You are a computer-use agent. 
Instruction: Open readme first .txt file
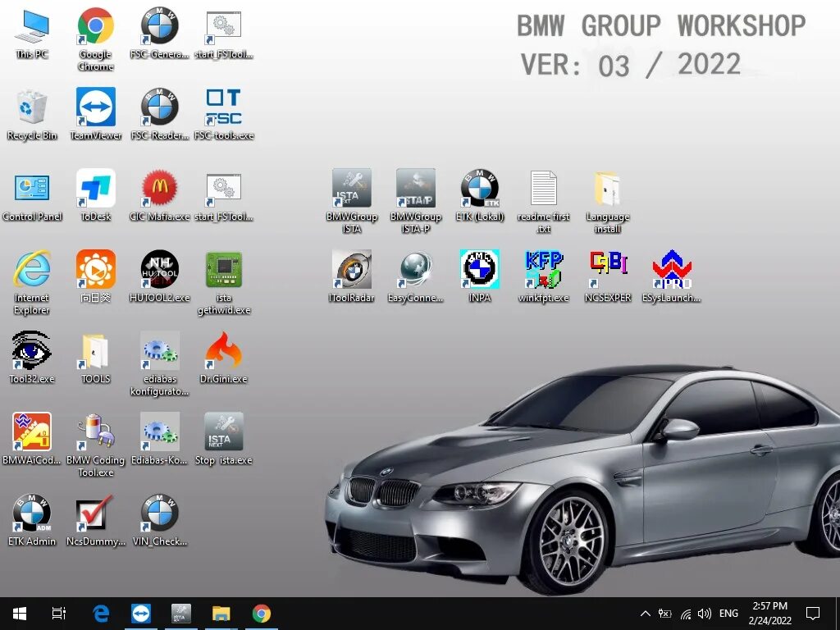(x=544, y=202)
